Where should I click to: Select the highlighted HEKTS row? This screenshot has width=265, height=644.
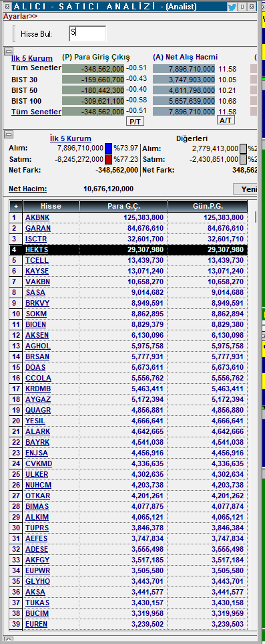click(x=128, y=249)
